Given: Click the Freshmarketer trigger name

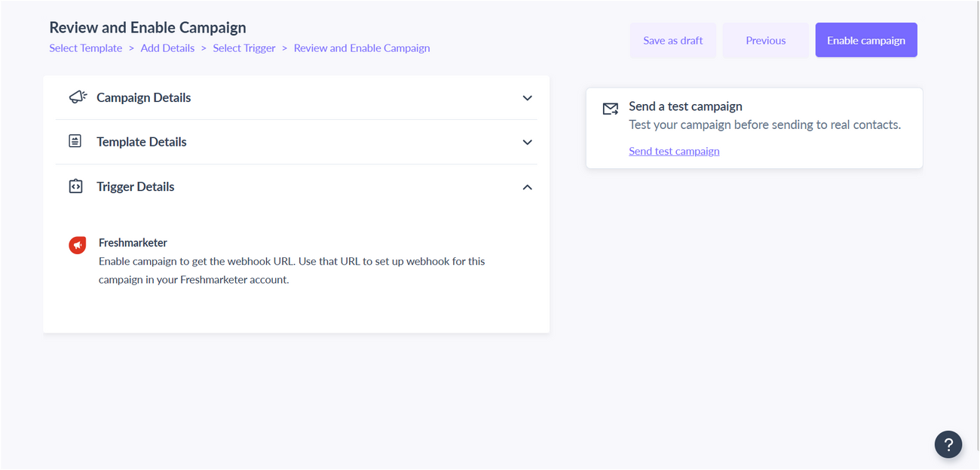Looking at the screenshot, I should click(x=133, y=243).
